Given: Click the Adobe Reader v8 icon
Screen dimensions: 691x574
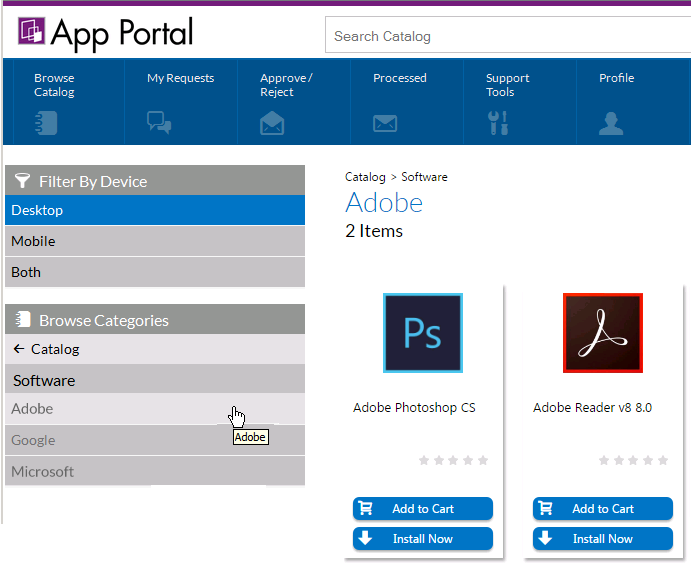Looking at the screenshot, I should pyautogui.click(x=602, y=333).
